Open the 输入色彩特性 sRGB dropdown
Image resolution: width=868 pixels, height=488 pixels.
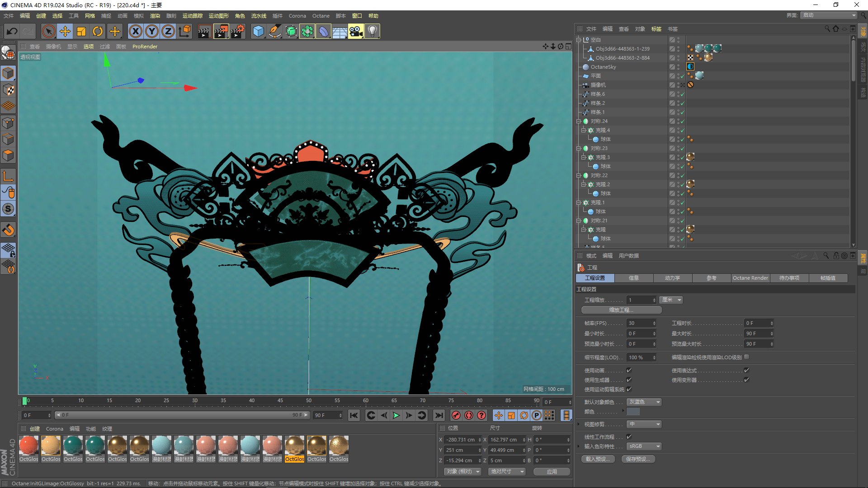(644, 446)
